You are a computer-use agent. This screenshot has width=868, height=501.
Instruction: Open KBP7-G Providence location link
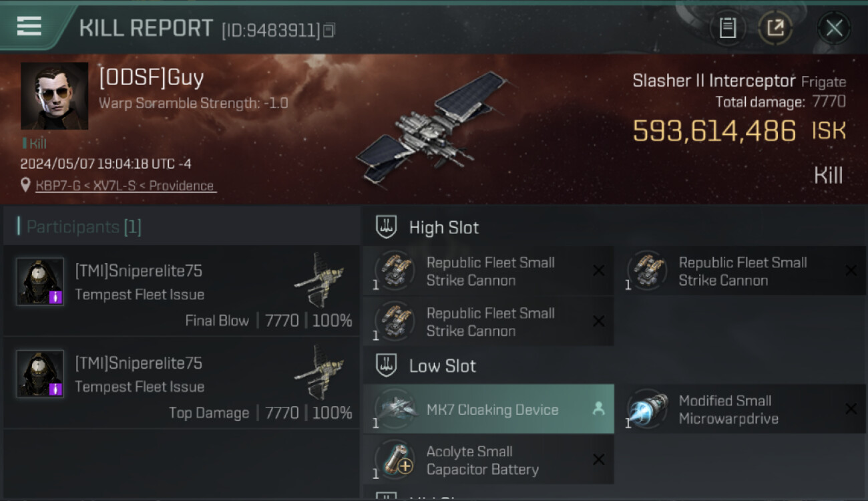point(125,186)
